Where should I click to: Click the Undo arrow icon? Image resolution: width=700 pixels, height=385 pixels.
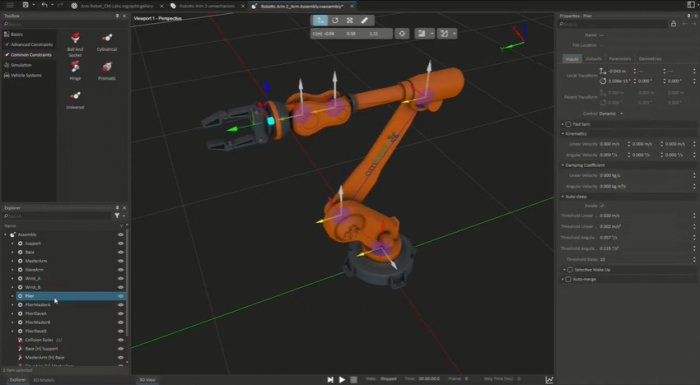[44, 5]
